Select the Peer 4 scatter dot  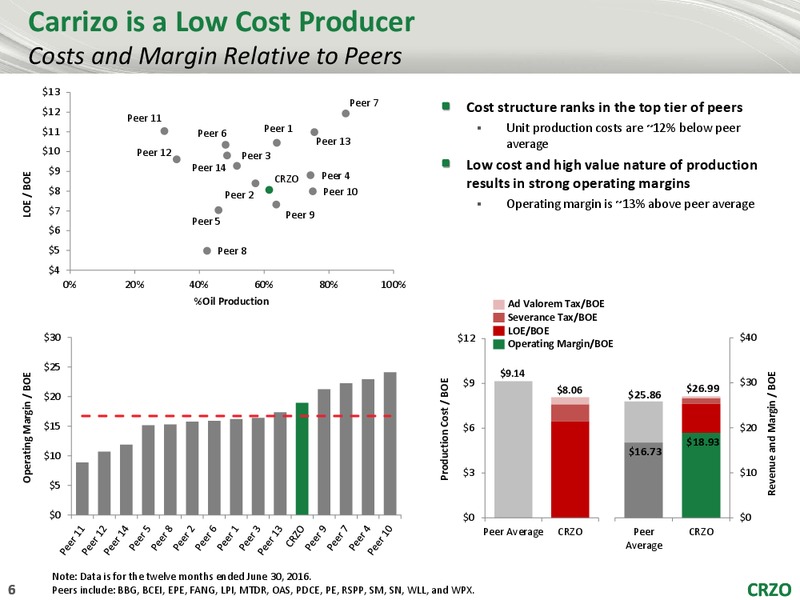tap(310, 175)
